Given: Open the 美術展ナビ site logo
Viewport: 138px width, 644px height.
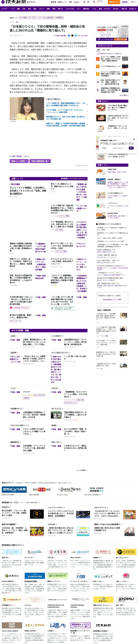Looking at the screenshot, I should [x=103, y=552].
